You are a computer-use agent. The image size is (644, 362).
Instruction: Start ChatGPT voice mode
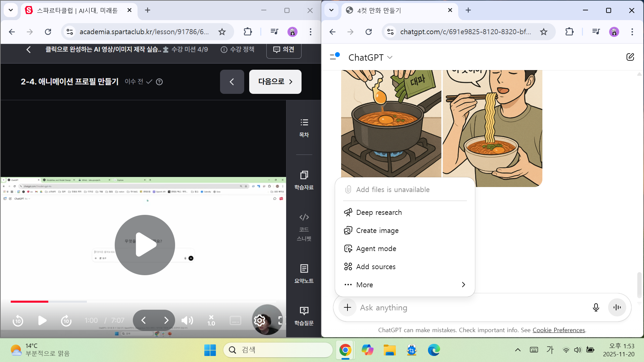(617, 307)
